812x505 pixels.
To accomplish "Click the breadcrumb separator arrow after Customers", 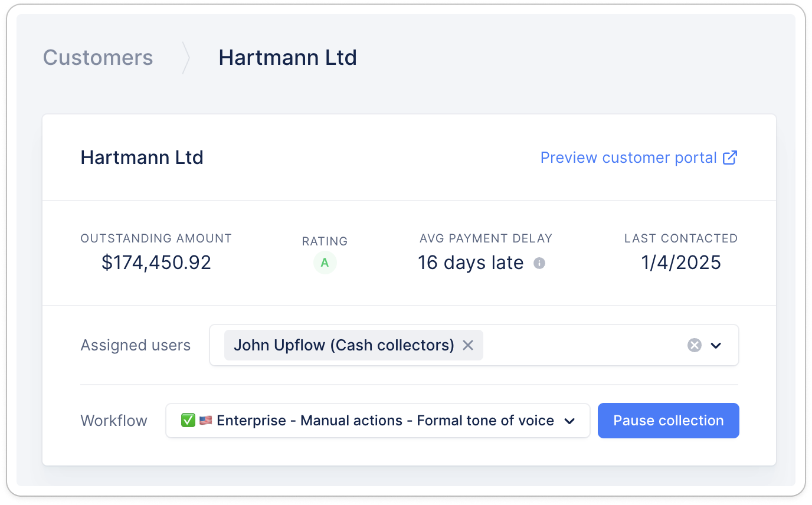I will tap(186, 58).
